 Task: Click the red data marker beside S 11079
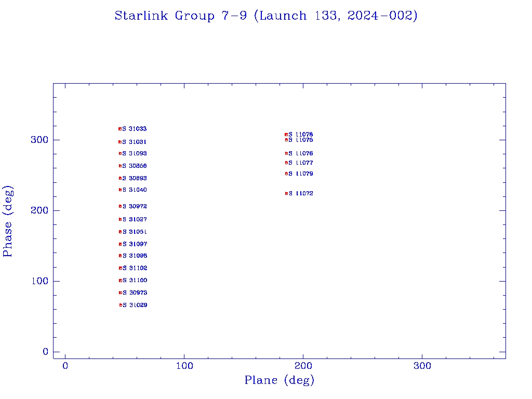point(286,174)
